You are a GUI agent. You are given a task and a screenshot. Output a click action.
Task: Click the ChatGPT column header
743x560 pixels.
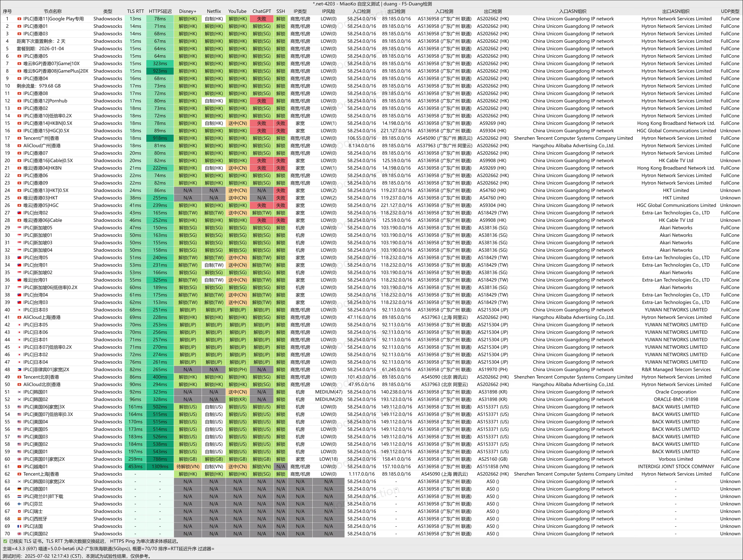coord(262,11)
